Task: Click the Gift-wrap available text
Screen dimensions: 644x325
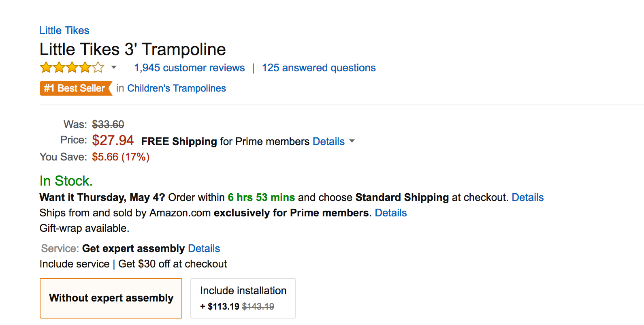Action: pos(84,228)
